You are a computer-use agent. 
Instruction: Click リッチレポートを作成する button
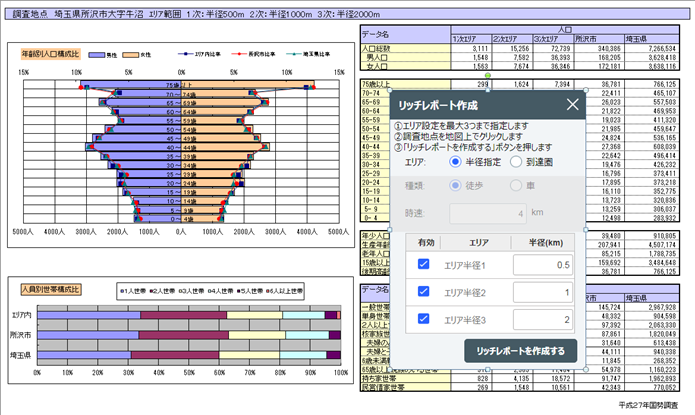(x=521, y=351)
